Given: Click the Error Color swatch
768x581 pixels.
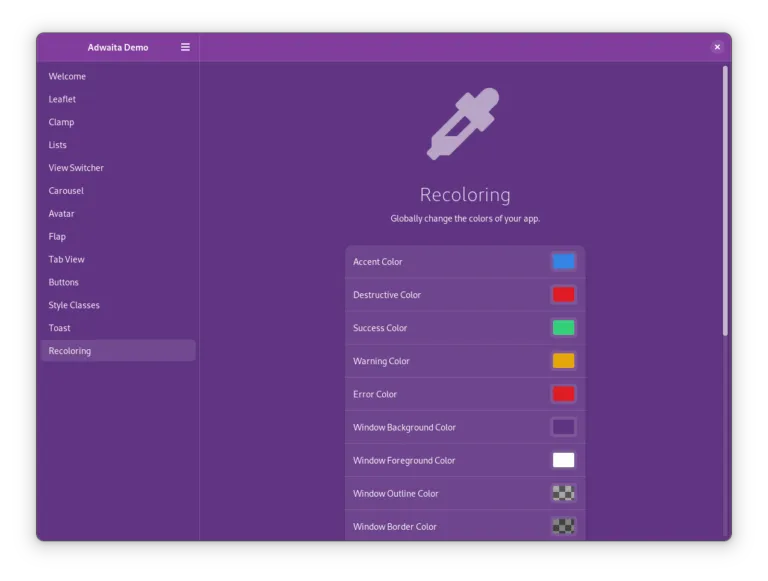Looking at the screenshot, I should pyautogui.click(x=563, y=394).
